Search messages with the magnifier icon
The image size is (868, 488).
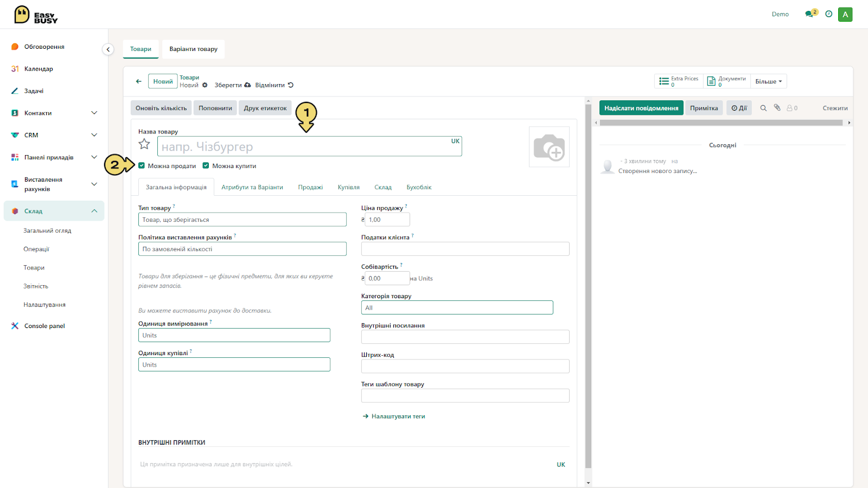click(x=763, y=108)
